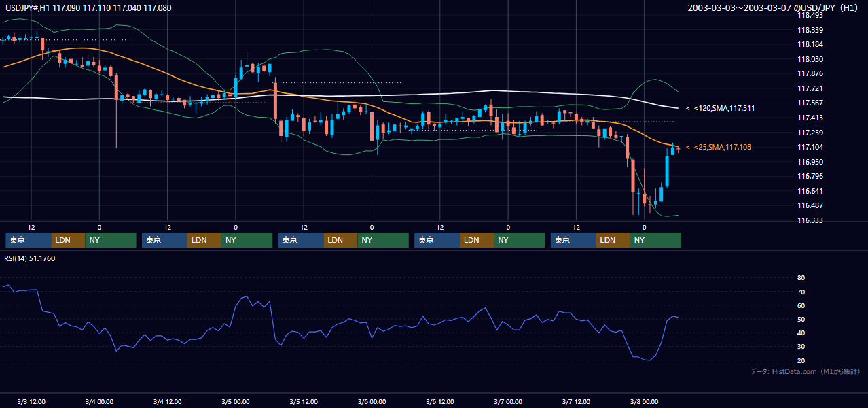Click price axis value 118.493
The image size is (868, 408).
click(x=810, y=15)
